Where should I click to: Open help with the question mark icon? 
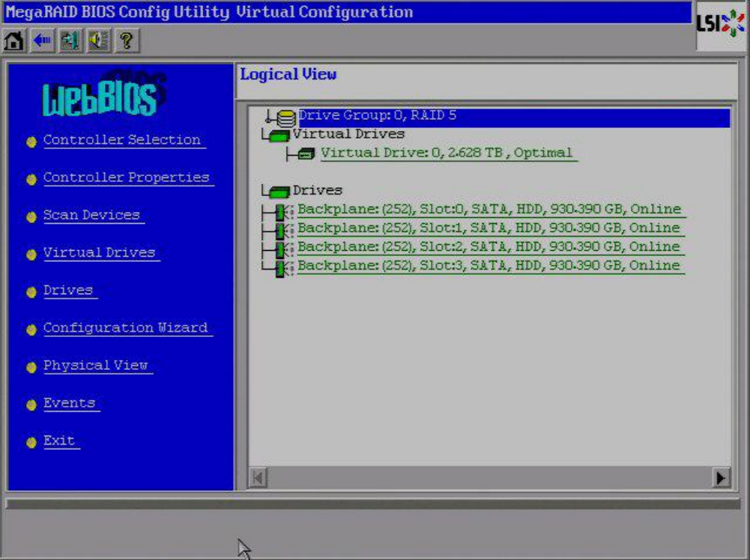(126, 40)
